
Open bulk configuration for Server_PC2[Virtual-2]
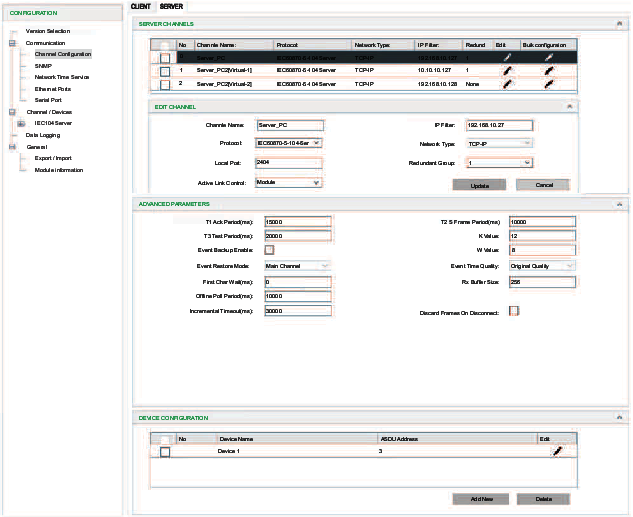click(x=548, y=84)
